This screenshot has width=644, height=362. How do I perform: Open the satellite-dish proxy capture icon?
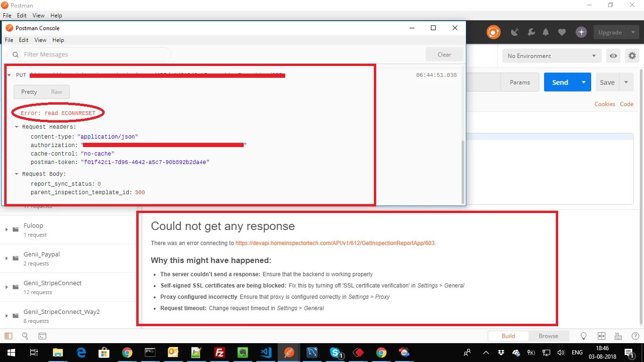click(515, 33)
